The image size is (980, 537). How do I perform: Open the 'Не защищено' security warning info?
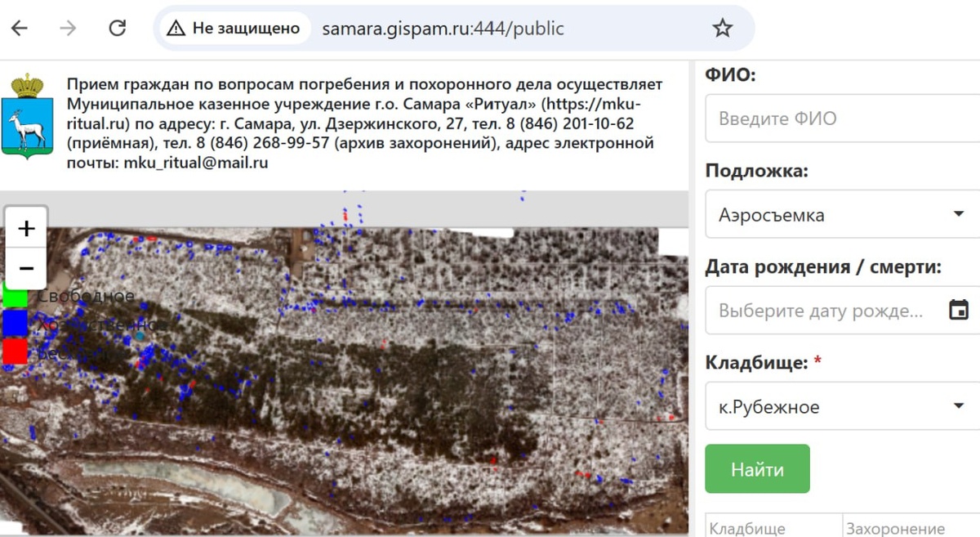(x=234, y=29)
